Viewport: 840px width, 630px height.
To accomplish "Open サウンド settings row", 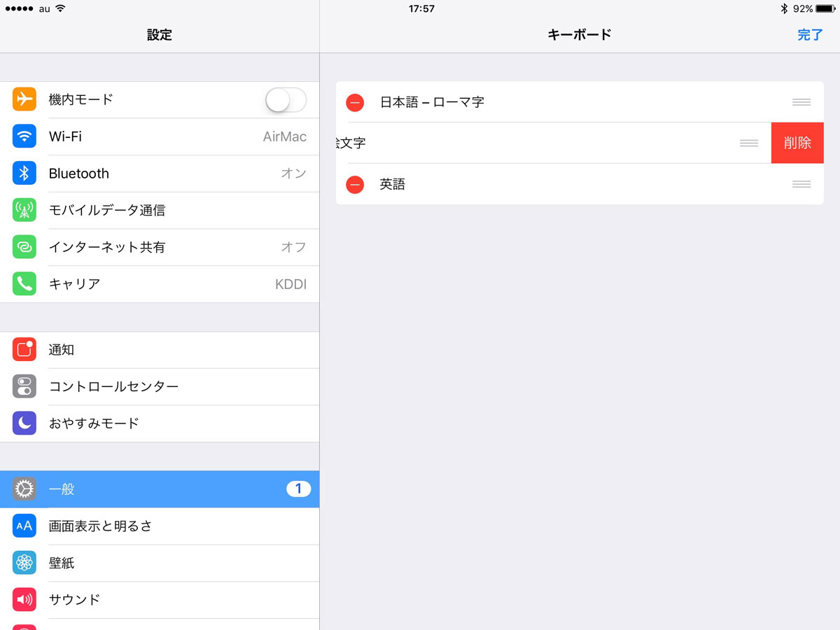I will click(160, 599).
